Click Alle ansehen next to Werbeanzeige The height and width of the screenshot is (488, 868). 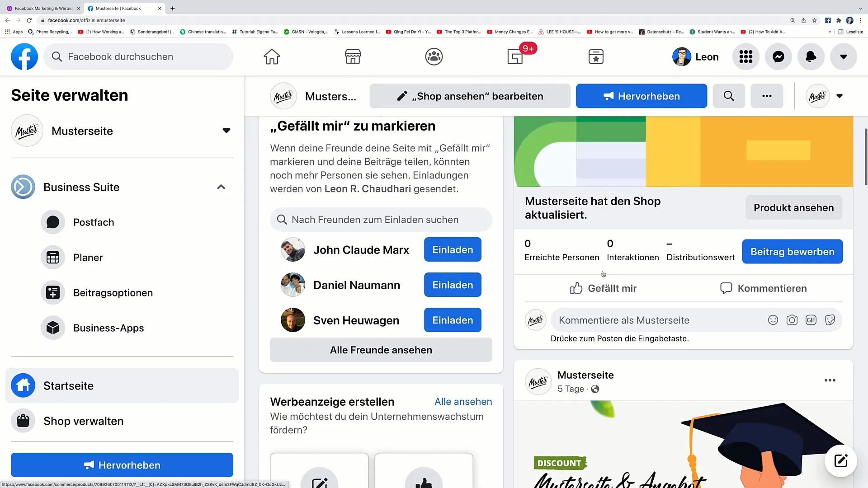[464, 401]
